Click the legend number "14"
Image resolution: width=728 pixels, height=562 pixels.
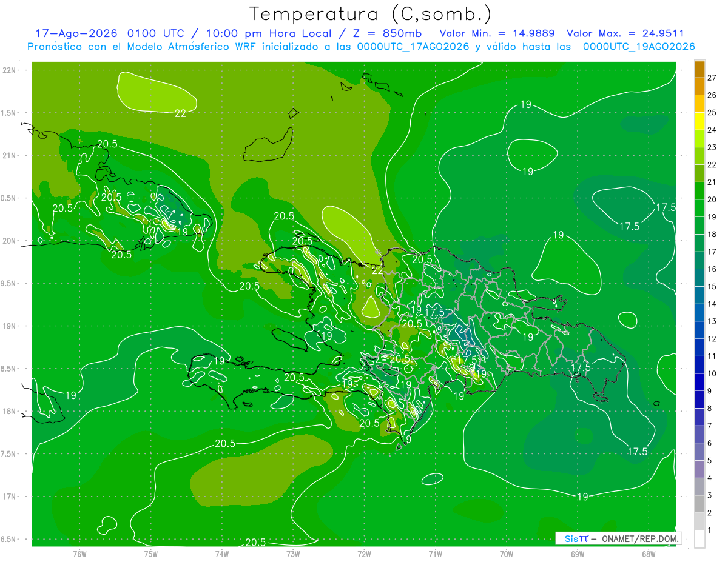pyautogui.click(x=712, y=304)
